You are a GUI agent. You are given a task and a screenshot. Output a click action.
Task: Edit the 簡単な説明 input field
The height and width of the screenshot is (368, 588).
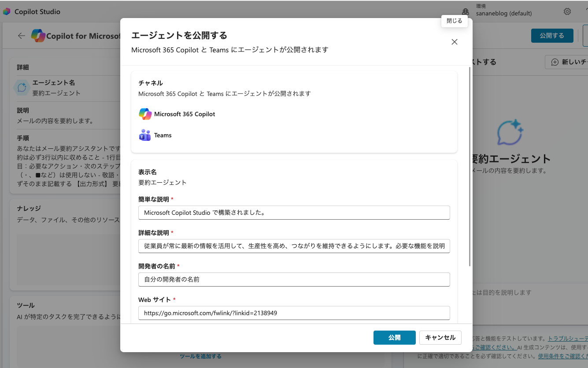[294, 213]
